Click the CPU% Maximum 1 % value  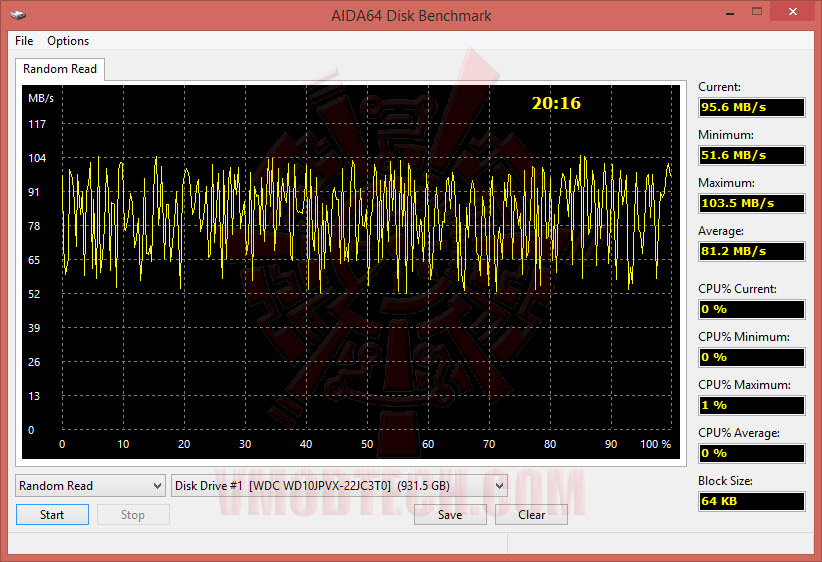point(751,405)
